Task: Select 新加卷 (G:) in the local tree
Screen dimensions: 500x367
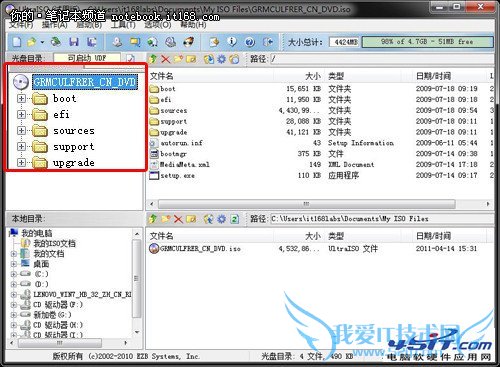Action: click(x=52, y=314)
